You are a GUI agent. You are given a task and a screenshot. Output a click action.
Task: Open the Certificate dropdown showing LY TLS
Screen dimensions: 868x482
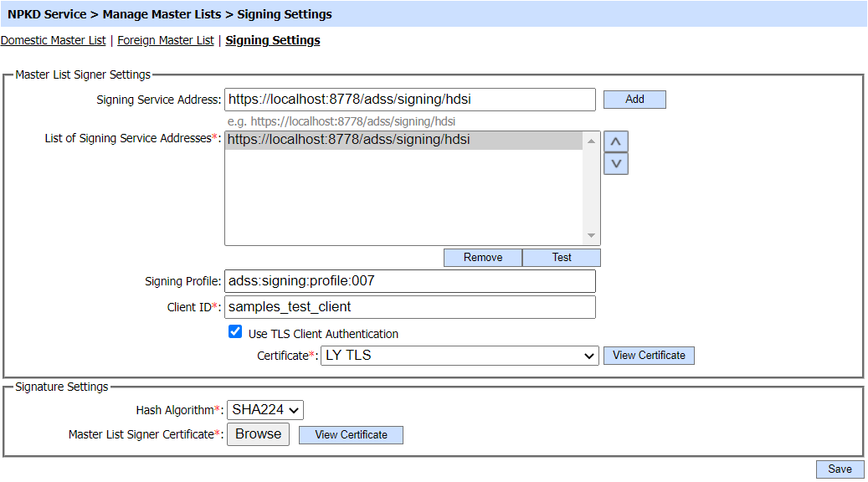click(x=460, y=356)
